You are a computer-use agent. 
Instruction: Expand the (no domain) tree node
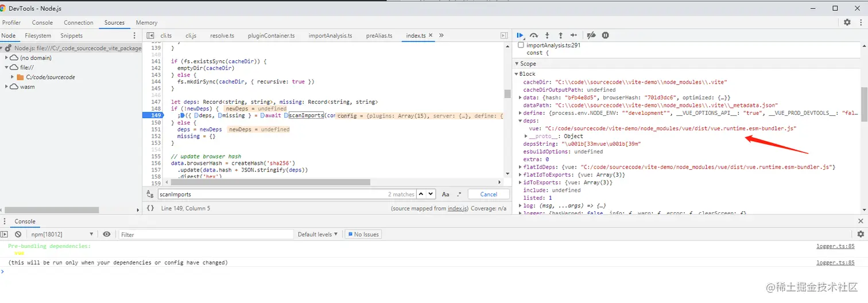pos(7,58)
